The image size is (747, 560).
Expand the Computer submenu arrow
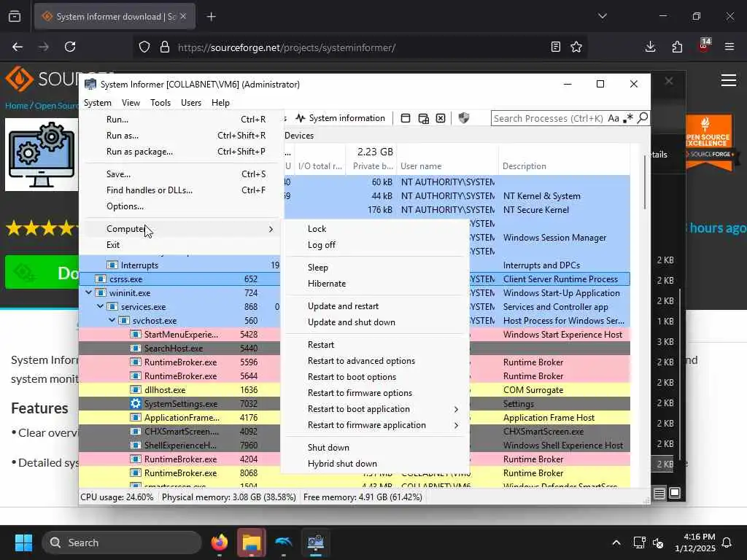click(x=271, y=229)
